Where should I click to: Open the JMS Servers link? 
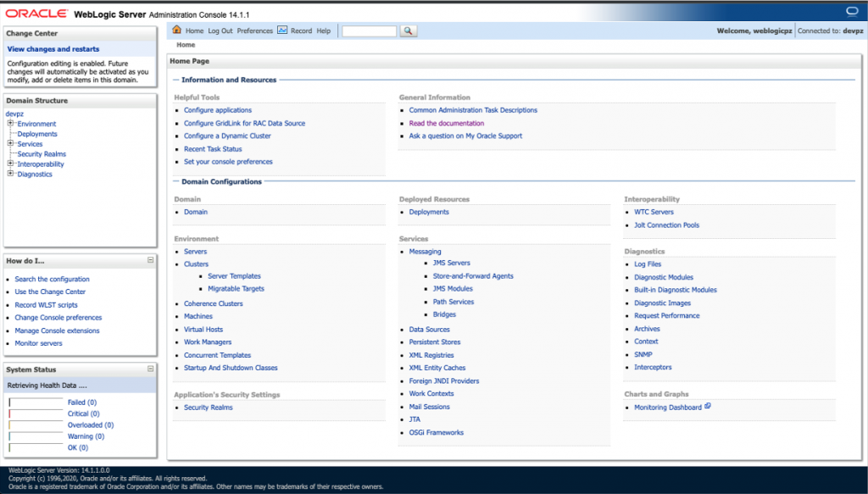pos(452,264)
